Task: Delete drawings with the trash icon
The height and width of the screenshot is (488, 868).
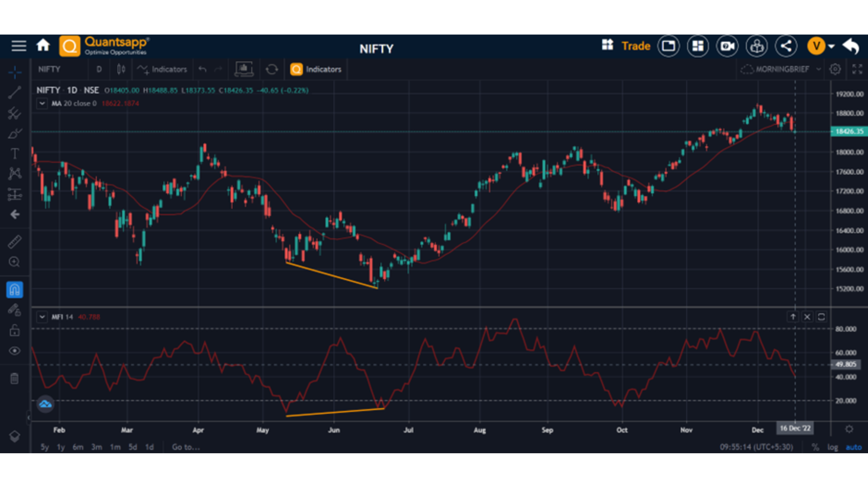Action: 14,379
